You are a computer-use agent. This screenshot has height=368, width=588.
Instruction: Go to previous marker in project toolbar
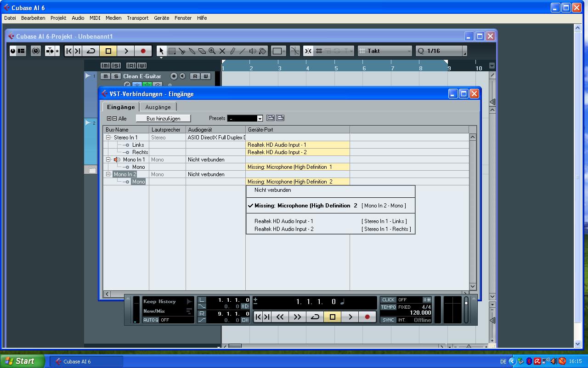pyautogui.click(x=69, y=51)
